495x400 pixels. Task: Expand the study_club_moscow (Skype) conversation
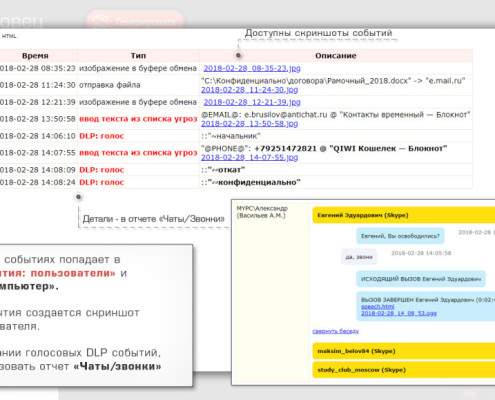[404, 370]
